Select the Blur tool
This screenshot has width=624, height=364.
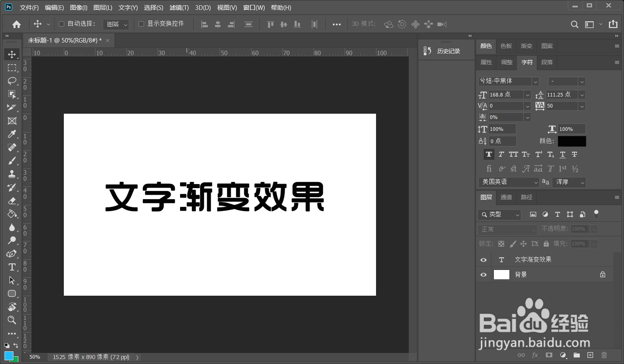coord(12,227)
